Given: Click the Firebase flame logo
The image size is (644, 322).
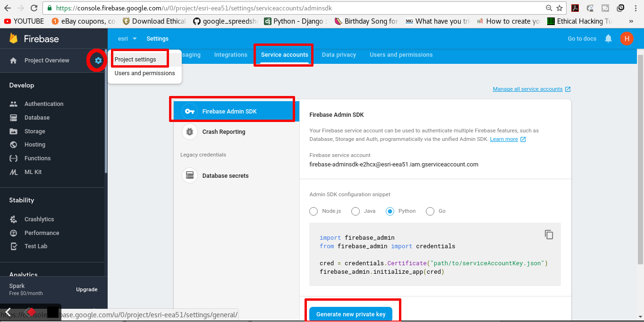Looking at the screenshot, I should tap(13, 38).
